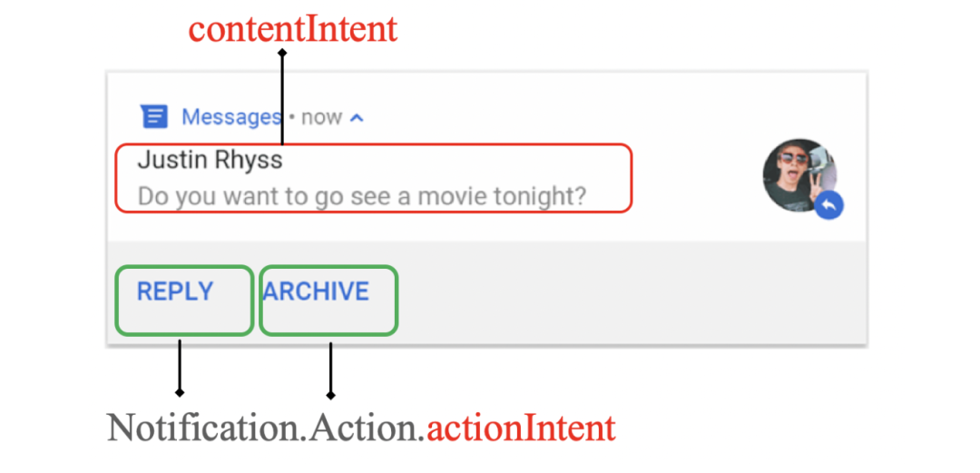The height and width of the screenshot is (473, 980).
Task: Click diamond marker under contentIntent label
Action: 282,53
